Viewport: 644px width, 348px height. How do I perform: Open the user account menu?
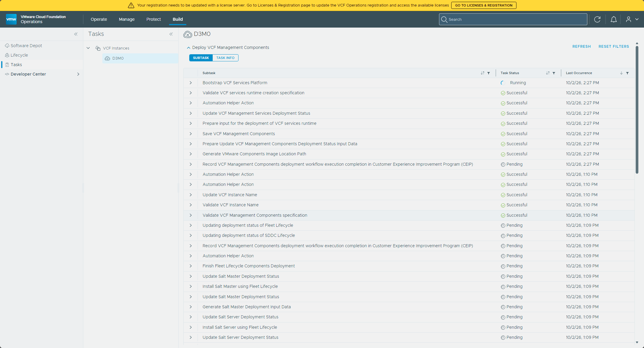coord(632,19)
